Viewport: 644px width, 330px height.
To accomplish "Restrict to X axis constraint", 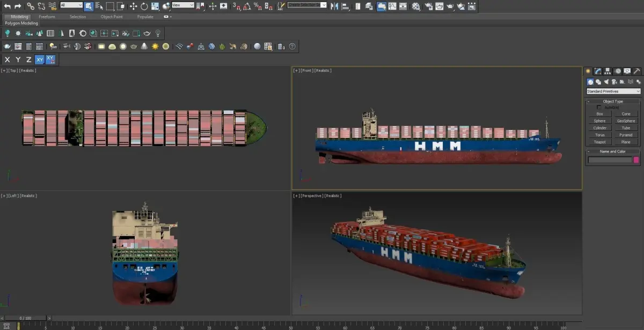I will [x=8, y=60].
